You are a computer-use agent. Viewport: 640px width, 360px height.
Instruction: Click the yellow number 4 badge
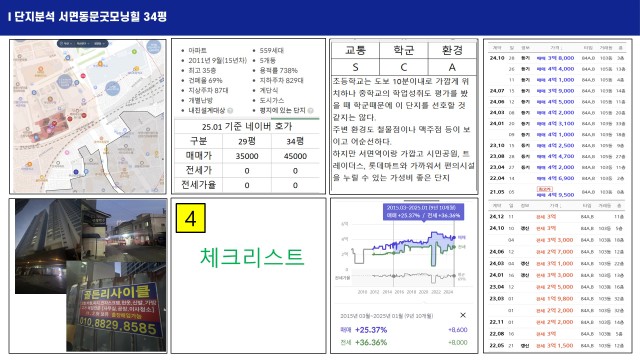[x=191, y=218]
